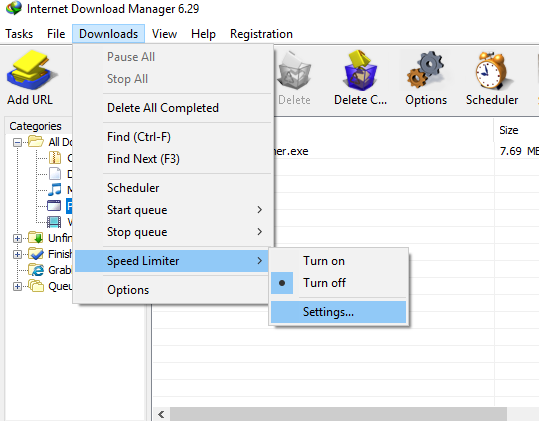Open the Help menu
The height and width of the screenshot is (421, 539).
coord(203,34)
